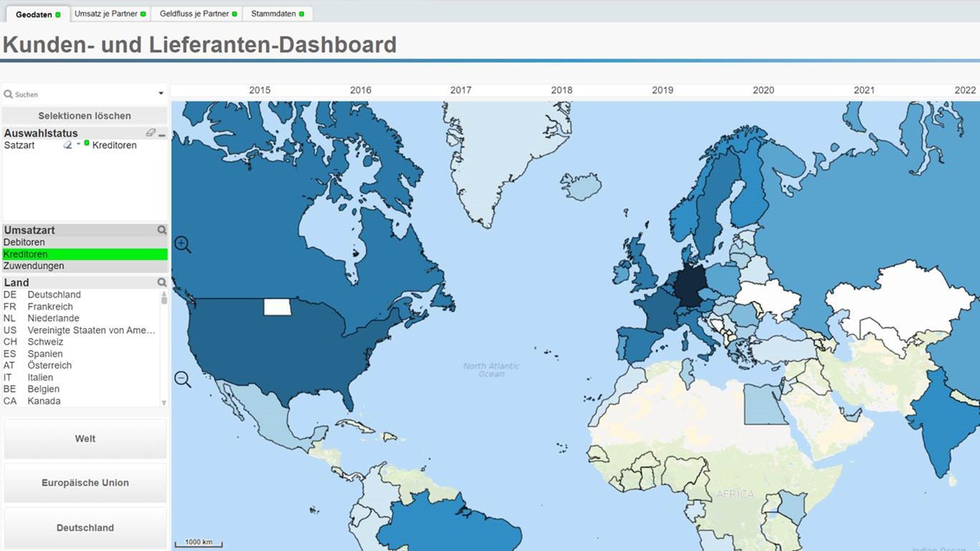Switch to the Umsatz je Partner tab

point(107,14)
